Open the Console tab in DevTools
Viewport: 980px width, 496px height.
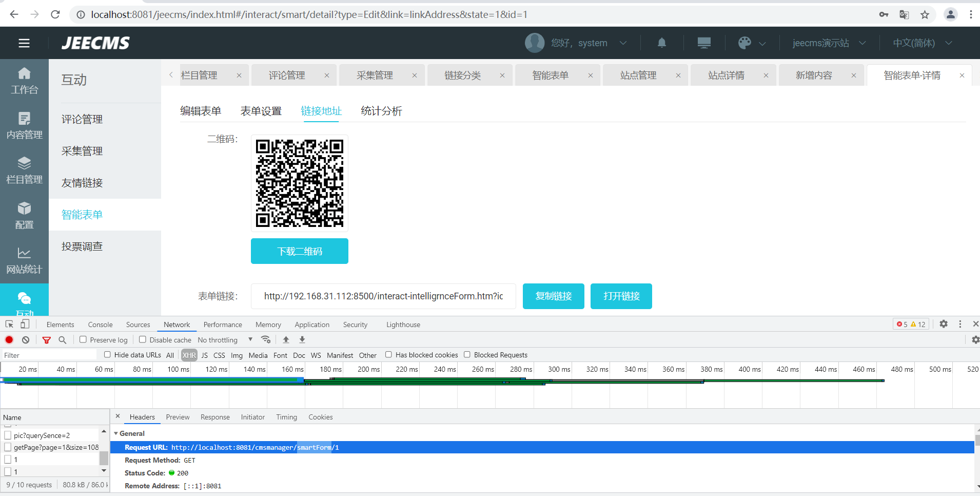(100, 325)
